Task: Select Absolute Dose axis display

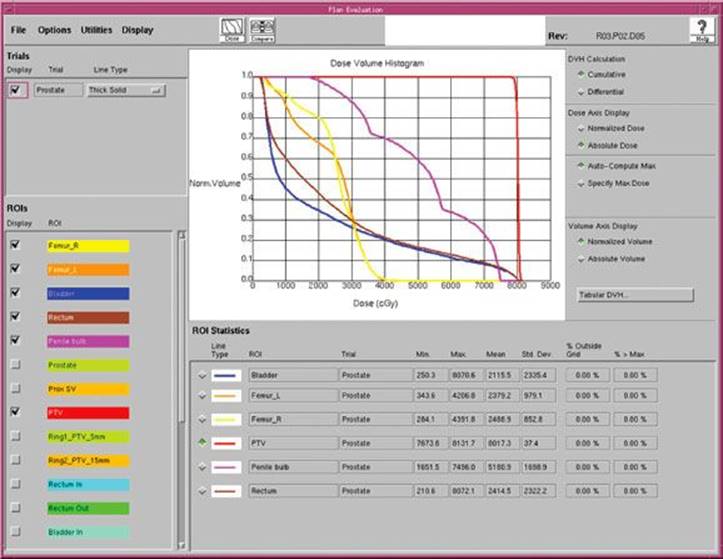Action: pos(581,145)
